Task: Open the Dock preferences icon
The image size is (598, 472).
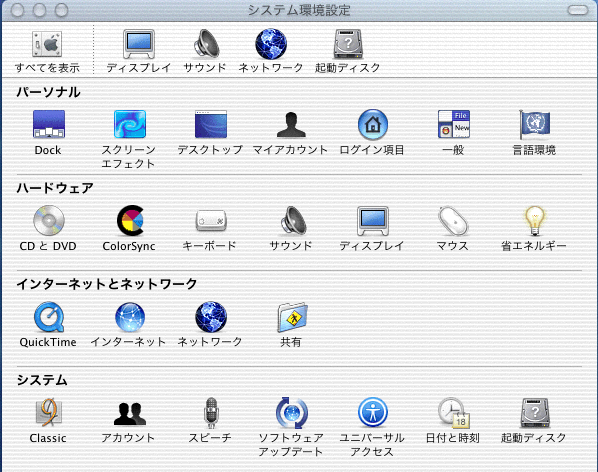Action: [x=49, y=124]
